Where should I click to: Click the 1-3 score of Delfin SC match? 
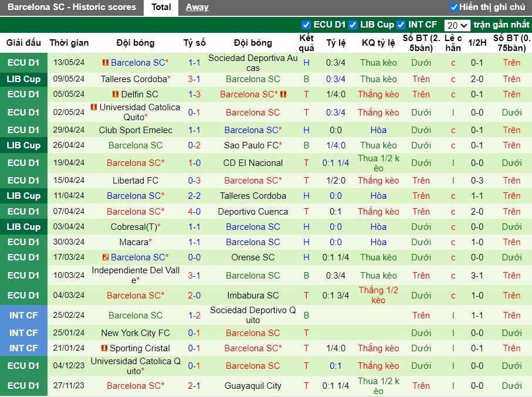tap(194, 94)
